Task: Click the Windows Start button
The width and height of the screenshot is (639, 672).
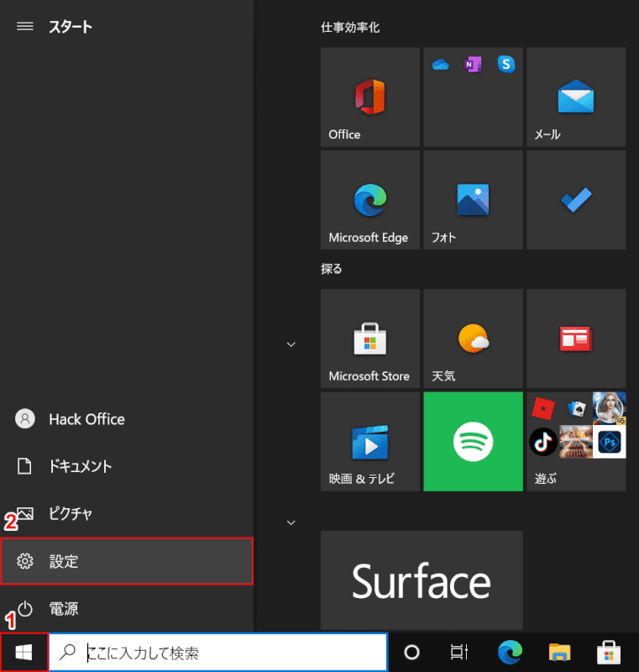Action: [x=24, y=653]
